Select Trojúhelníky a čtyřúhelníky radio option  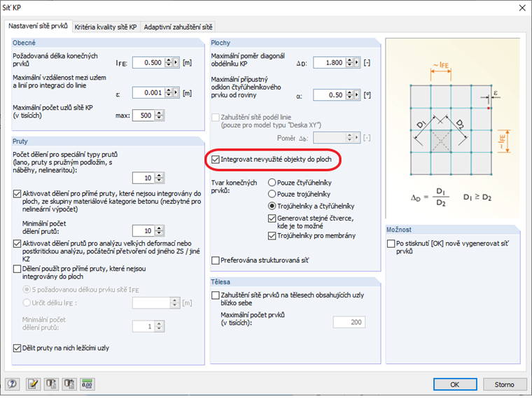[272, 206]
